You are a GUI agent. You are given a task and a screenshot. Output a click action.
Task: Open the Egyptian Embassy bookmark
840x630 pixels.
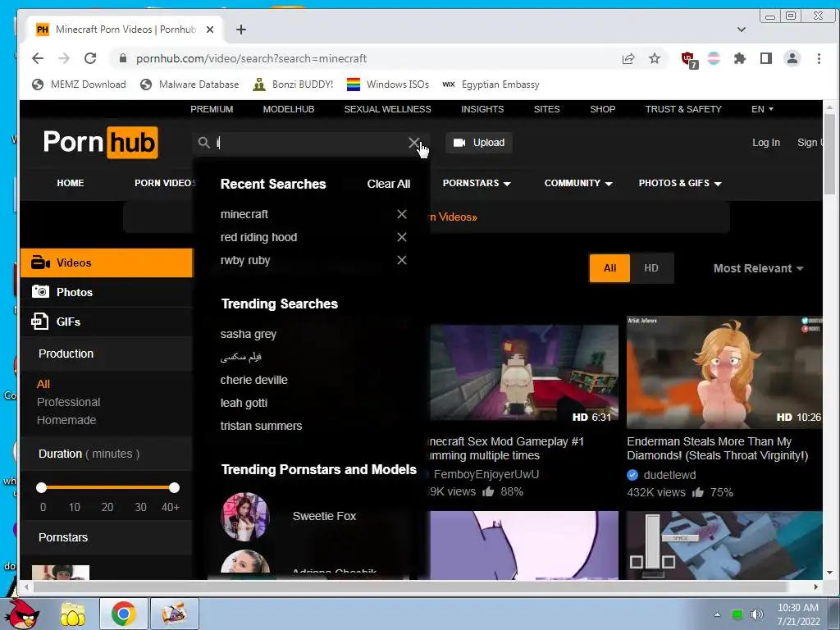[x=491, y=84]
